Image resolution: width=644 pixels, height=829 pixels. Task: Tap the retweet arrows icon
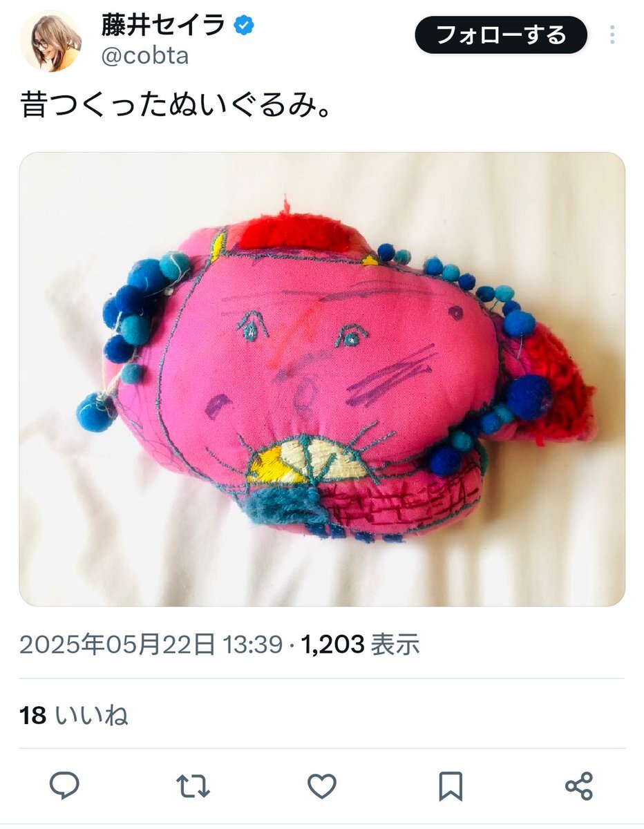pos(193,786)
